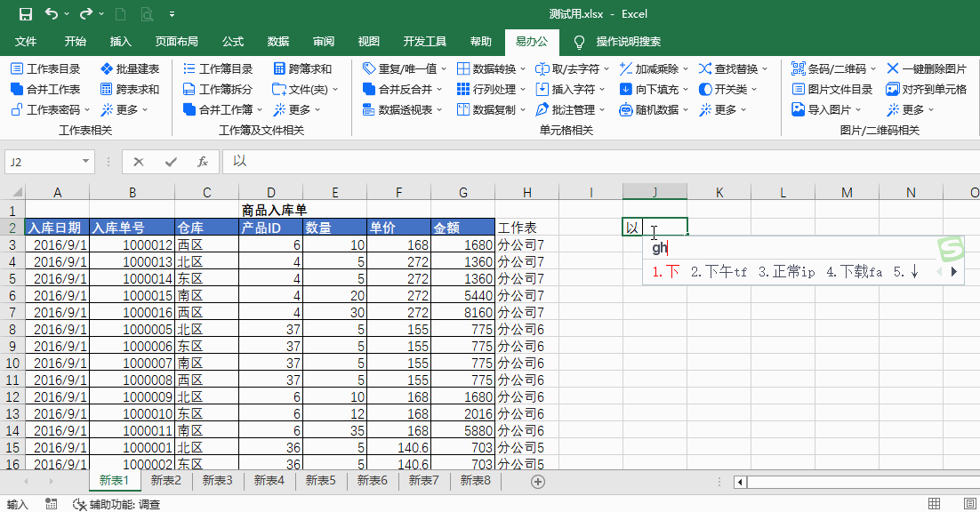Image resolution: width=980 pixels, height=512 pixels.
Task: Run 工作簿拆分 tool
Action: (x=218, y=89)
